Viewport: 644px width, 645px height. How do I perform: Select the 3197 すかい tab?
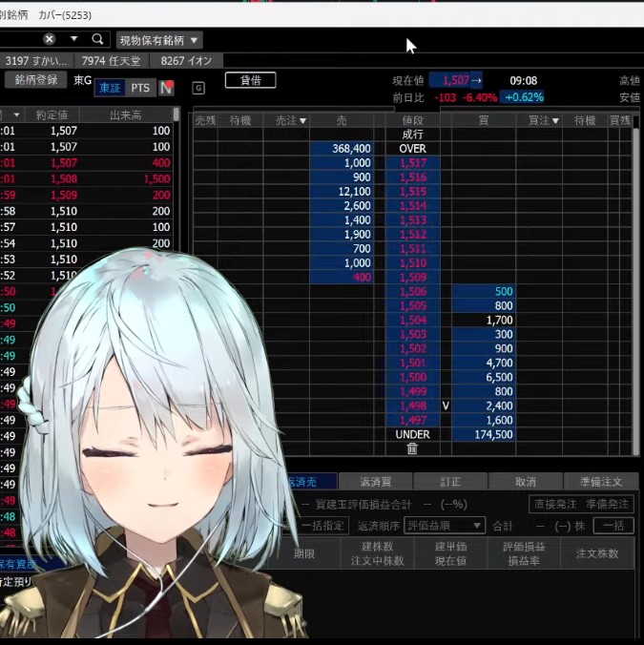point(36,61)
